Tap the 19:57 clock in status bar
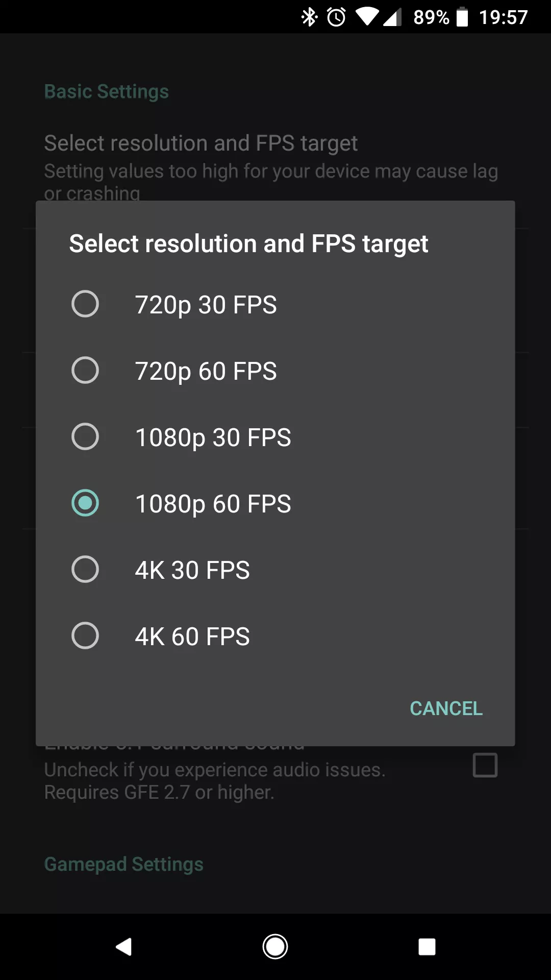Viewport: 551px width, 980px height. point(504,17)
